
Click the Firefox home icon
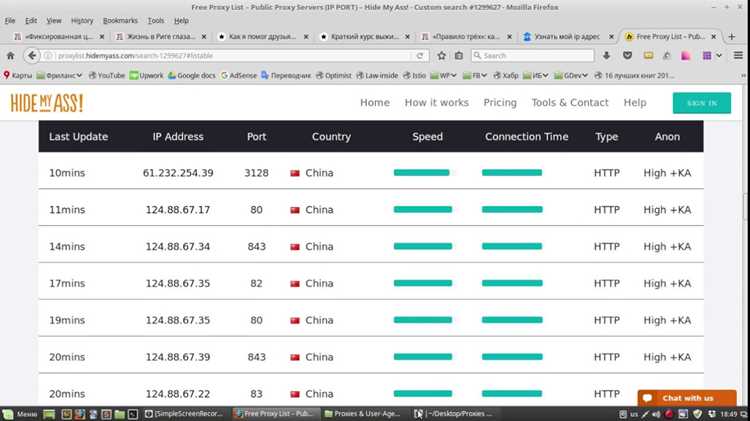click(x=11, y=56)
